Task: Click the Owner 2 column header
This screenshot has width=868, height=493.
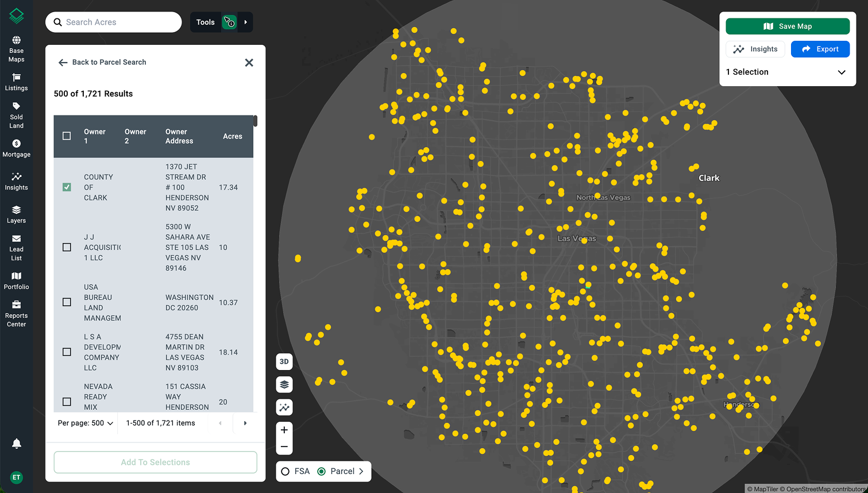Action: pyautogui.click(x=136, y=137)
